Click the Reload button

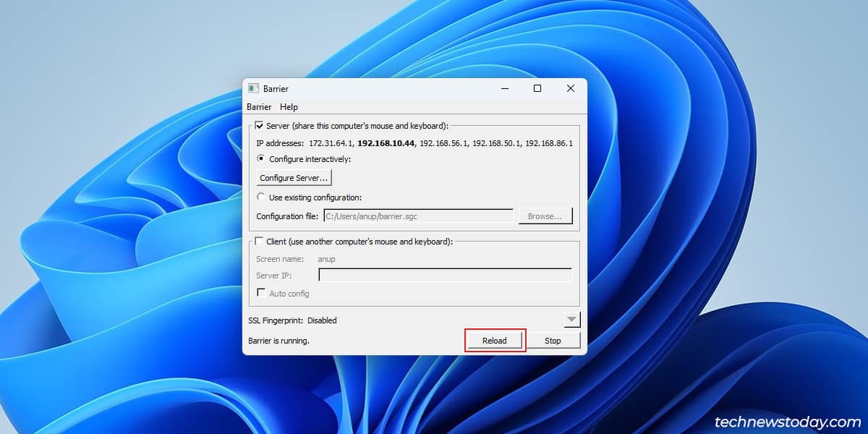tap(495, 341)
